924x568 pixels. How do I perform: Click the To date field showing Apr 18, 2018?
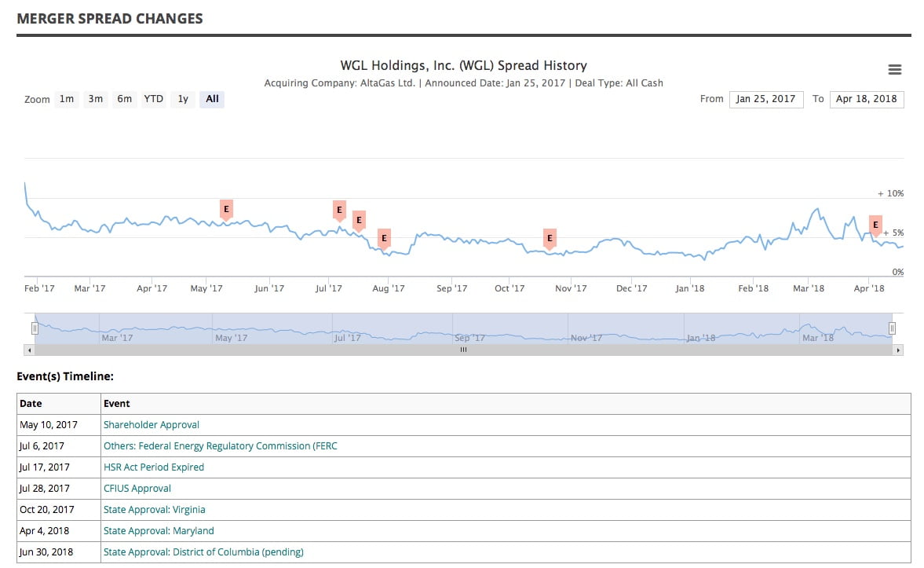(867, 99)
